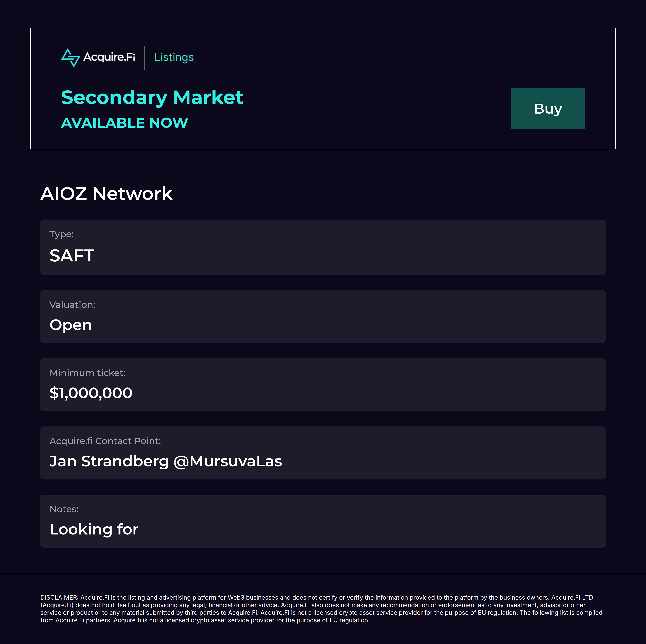Screen dimensions: 646x644
Task: Click the Jan Strandberg contact name
Action: tap(109, 461)
